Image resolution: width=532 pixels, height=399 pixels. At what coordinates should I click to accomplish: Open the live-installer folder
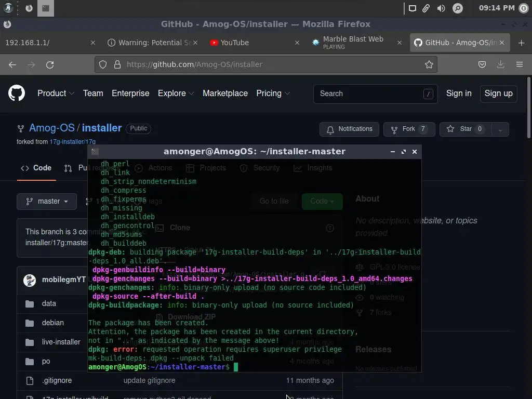pyautogui.click(x=61, y=342)
